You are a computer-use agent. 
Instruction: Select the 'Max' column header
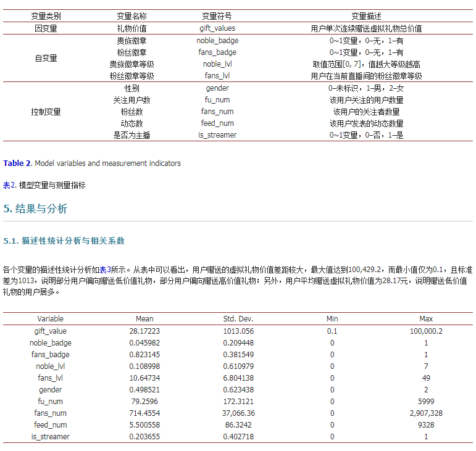click(x=426, y=319)
